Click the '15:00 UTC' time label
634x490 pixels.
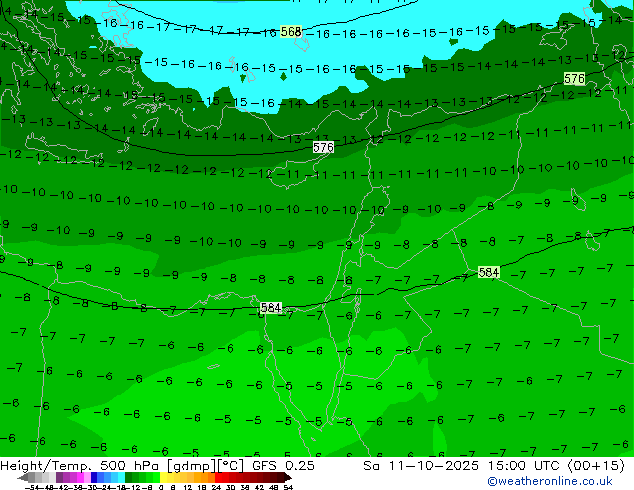(x=526, y=465)
